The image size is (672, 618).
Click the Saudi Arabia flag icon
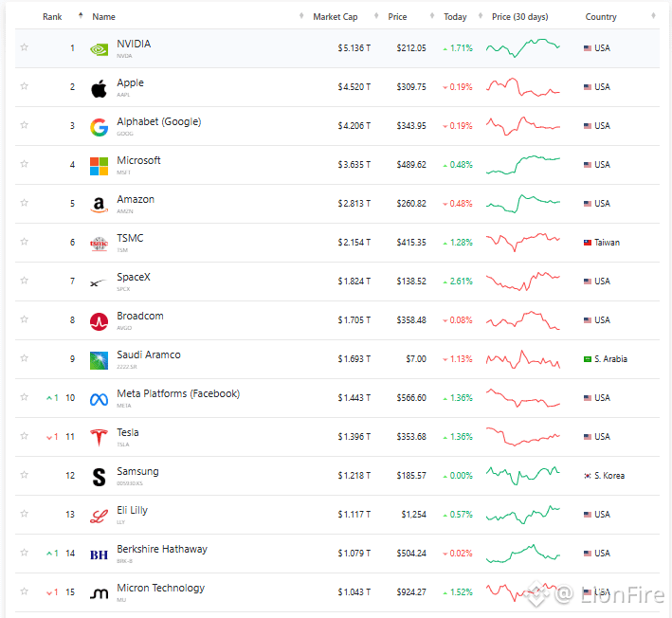588,359
